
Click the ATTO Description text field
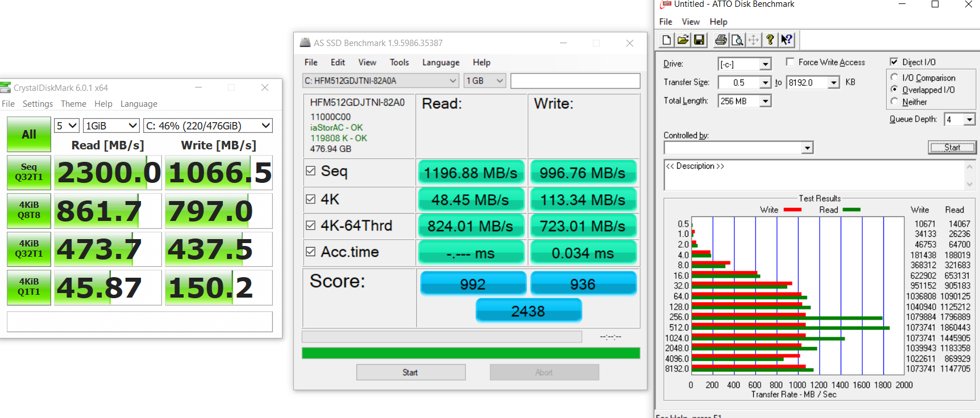[815, 175]
